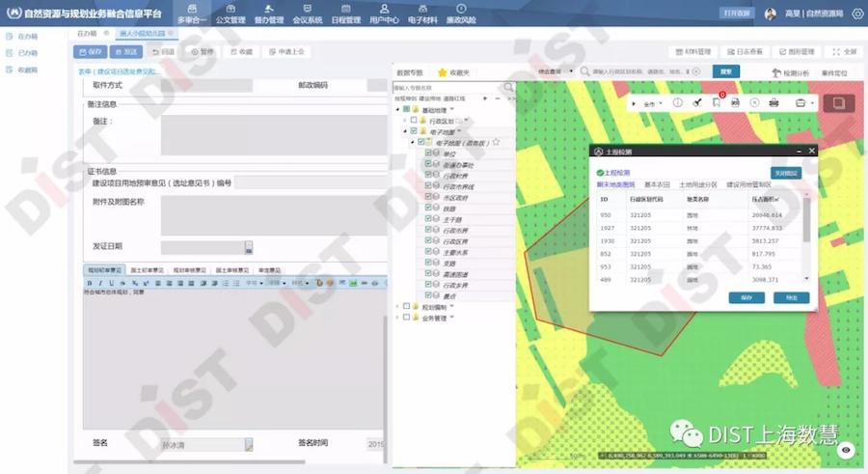Viewport: 868px width, 474px height.
Task: Toggle underline in the opinion text editor
Action: click(x=111, y=283)
